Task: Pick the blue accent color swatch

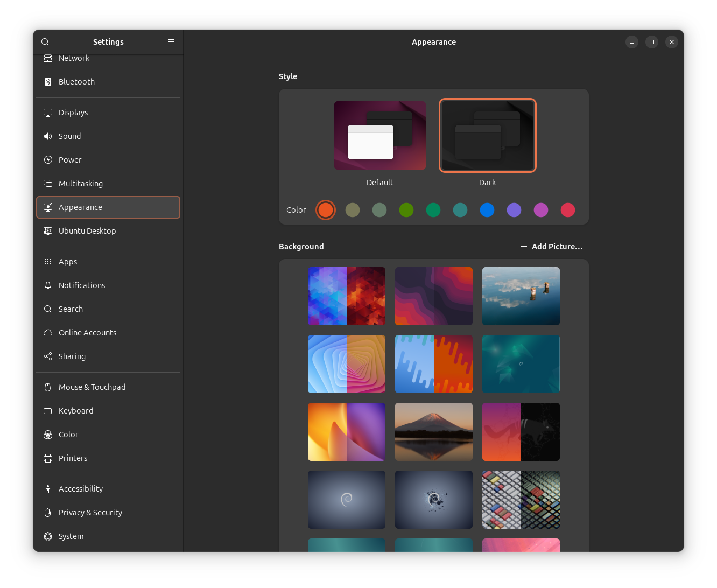Action: [487, 210]
